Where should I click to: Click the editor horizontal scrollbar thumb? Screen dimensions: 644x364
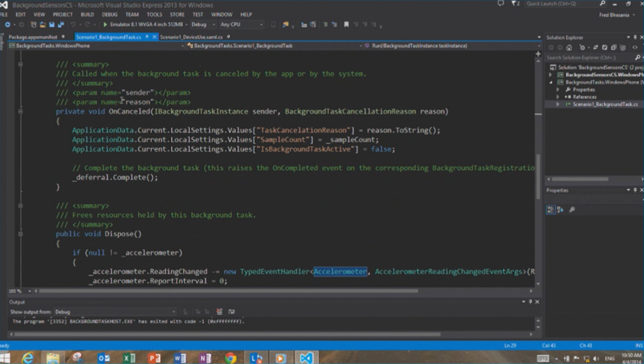point(229,291)
